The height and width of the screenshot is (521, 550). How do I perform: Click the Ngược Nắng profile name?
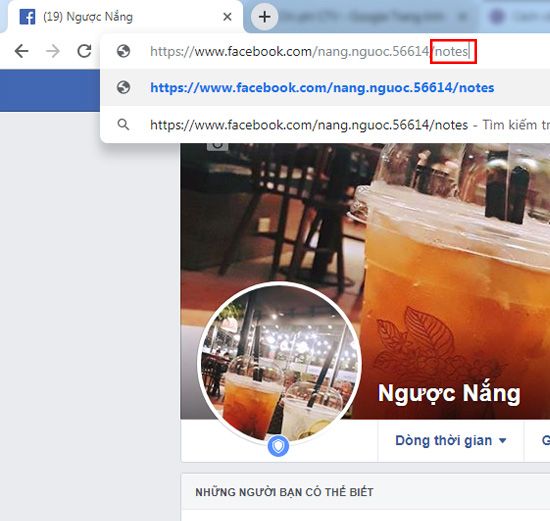click(x=449, y=393)
